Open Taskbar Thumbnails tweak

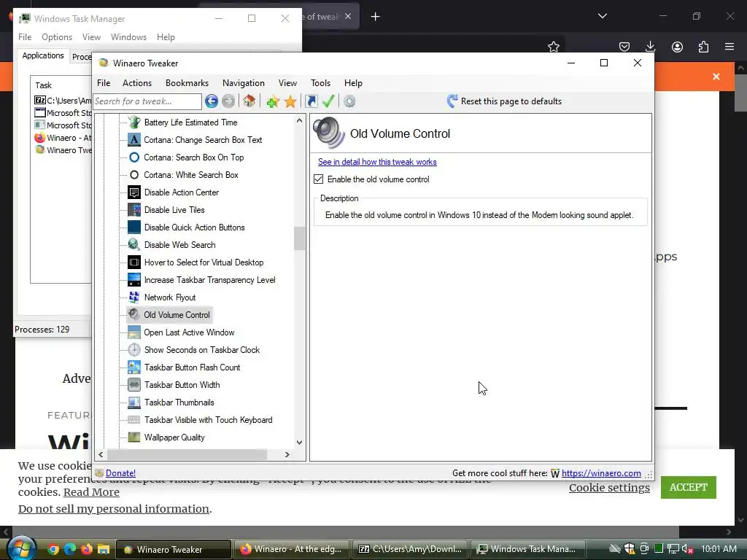coord(179,402)
